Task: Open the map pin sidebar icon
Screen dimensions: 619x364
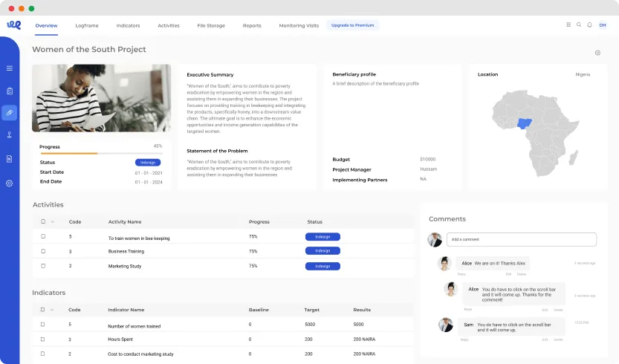Action: 10,135
